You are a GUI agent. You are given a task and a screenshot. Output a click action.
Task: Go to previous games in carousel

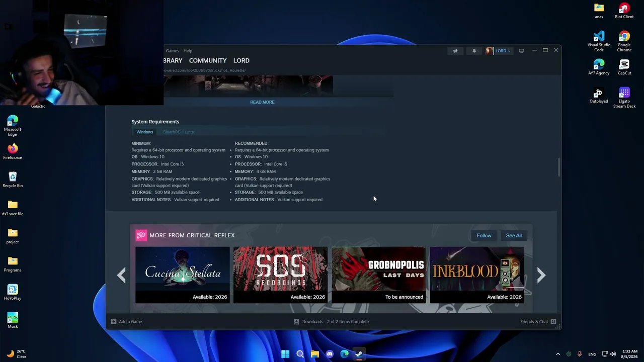click(121, 275)
